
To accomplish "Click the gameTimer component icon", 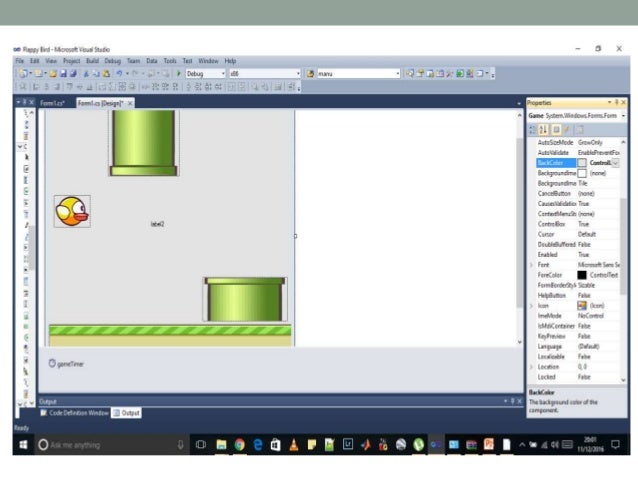I will pyautogui.click(x=52, y=363).
